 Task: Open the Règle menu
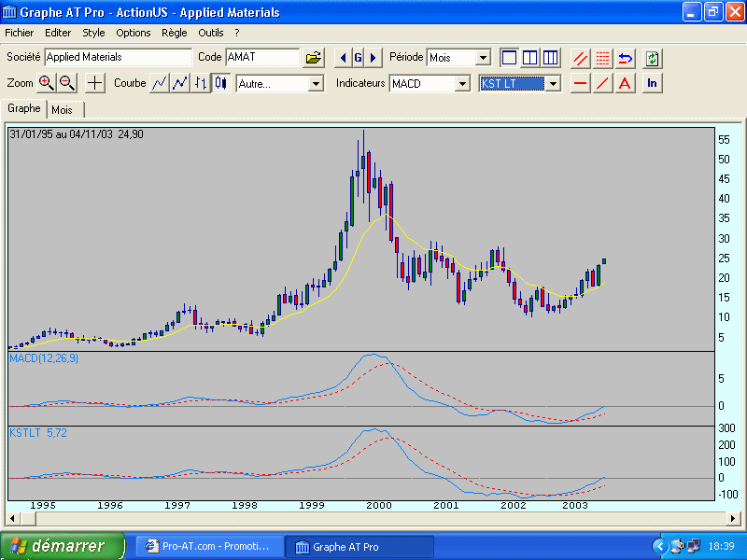pos(174,33)
